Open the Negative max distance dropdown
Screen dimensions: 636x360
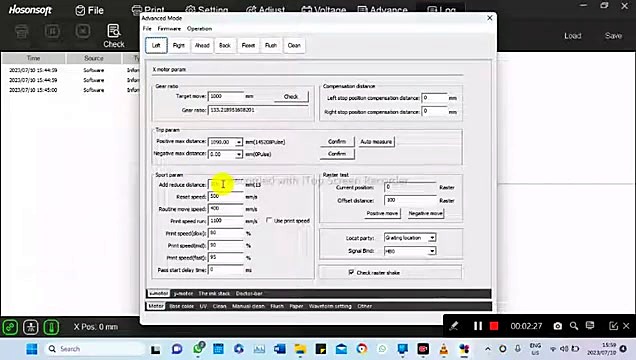point(238,154)
